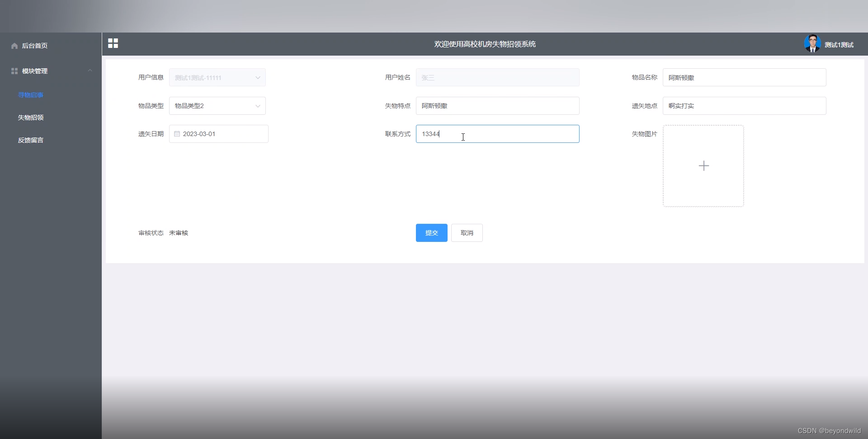Screen dimensions: 868x439
Task: Cancel the form using 取消
Action: point(467,233)
